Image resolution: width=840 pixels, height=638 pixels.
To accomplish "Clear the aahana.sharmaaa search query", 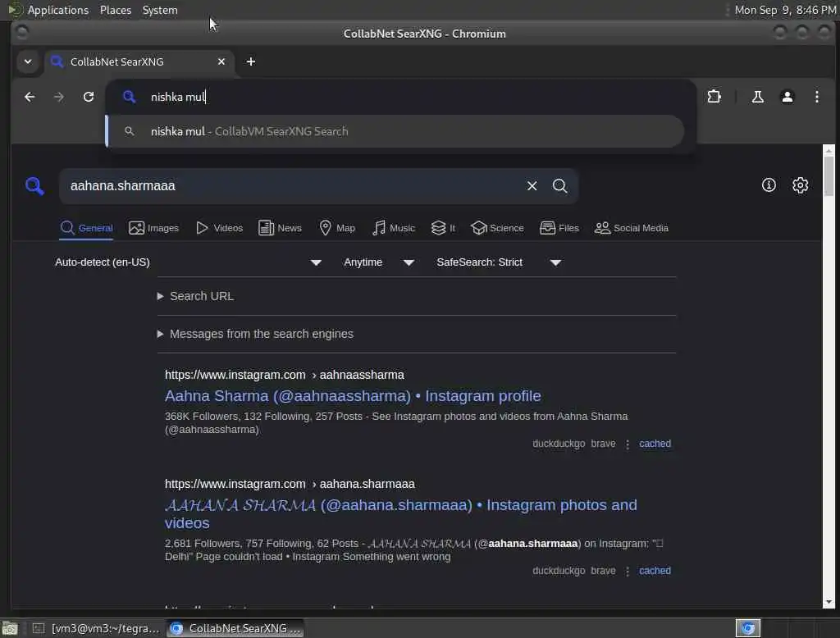I will 532,186.
